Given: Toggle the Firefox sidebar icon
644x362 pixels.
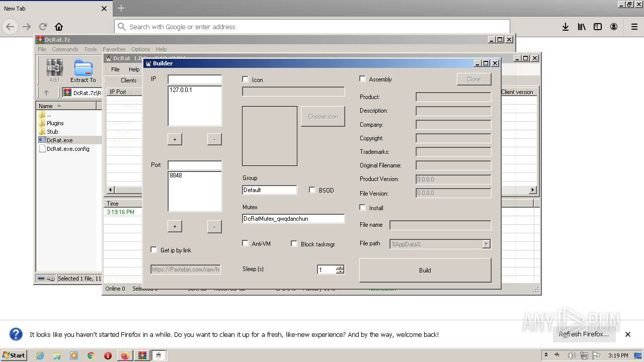Looking at the screenshot, I should (598, 27).
